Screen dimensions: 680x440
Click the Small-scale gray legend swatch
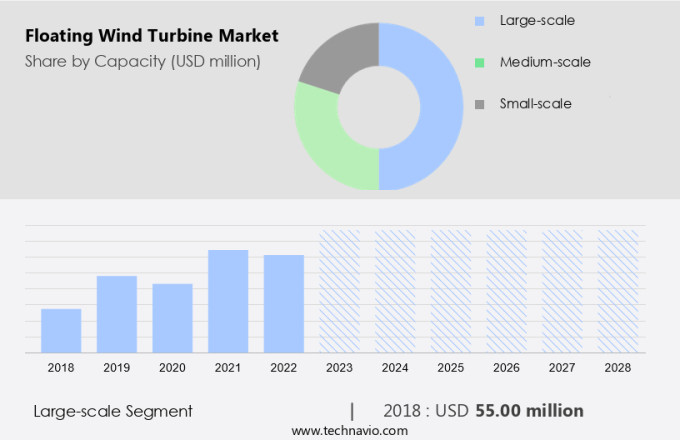[480, 104]
